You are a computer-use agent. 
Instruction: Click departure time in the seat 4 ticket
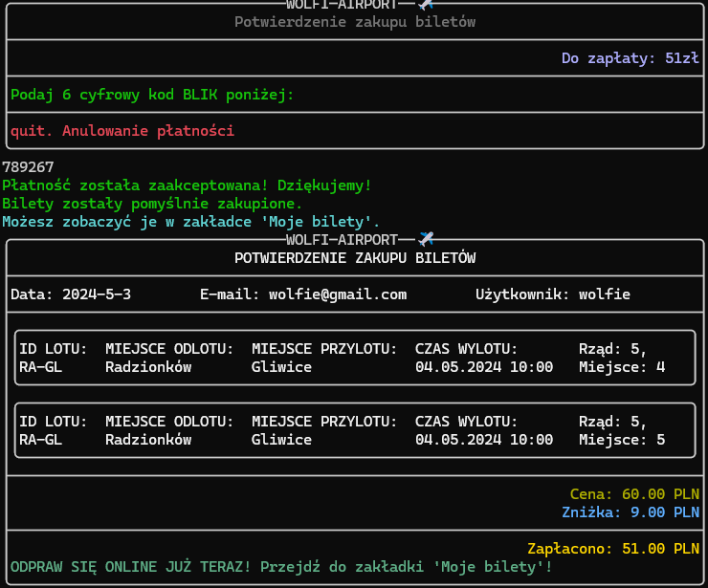pos(484,367)
